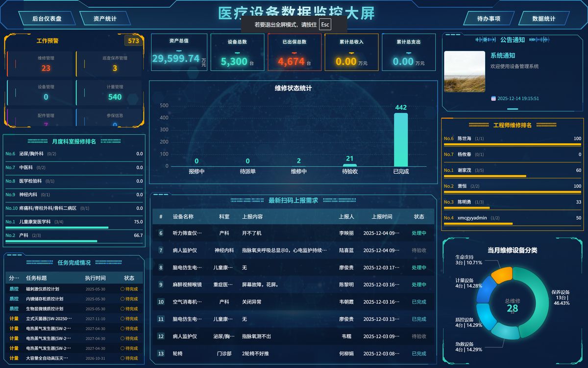Screen dimensions: 588x368
Task: Select row 9 麻醉视频喉镜 in the table
Action: tap(294, 285)
